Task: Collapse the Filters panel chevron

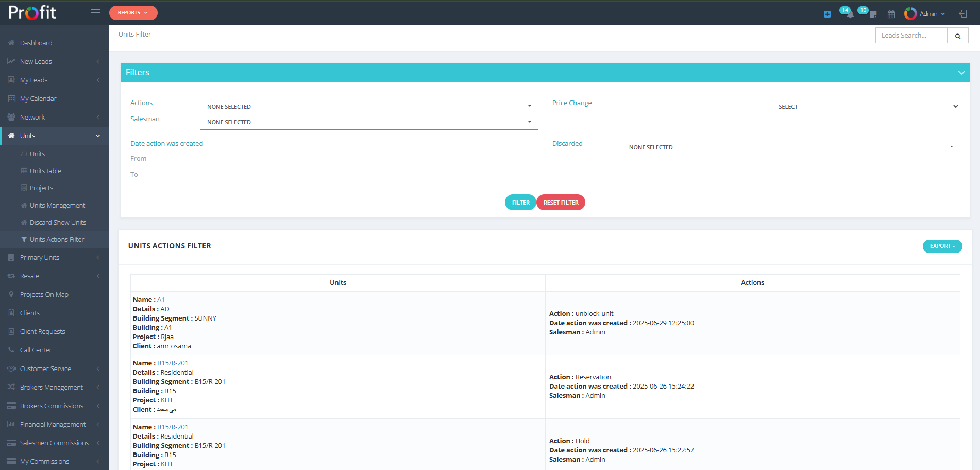Action: (961, 73)
